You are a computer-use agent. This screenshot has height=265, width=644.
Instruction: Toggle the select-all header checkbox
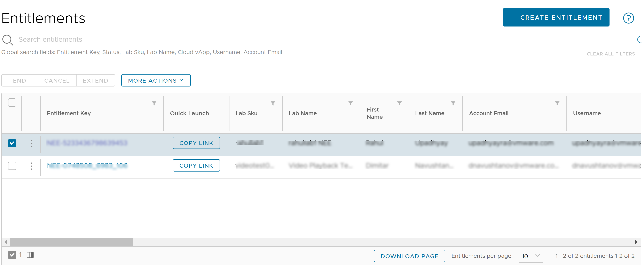[12, 103]
